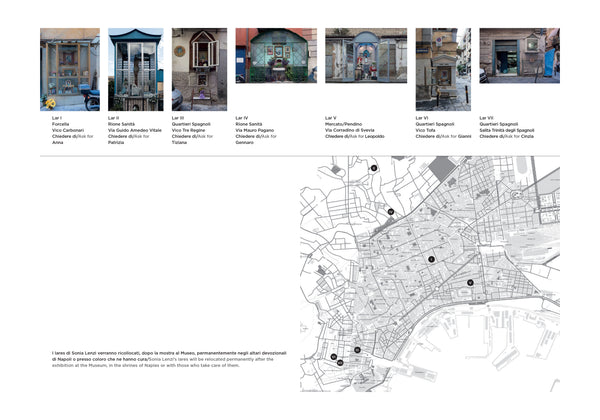Open the Lar VI street-corner shrine photo
This screenshot has height=420, width=600.
tap(443, 68)
